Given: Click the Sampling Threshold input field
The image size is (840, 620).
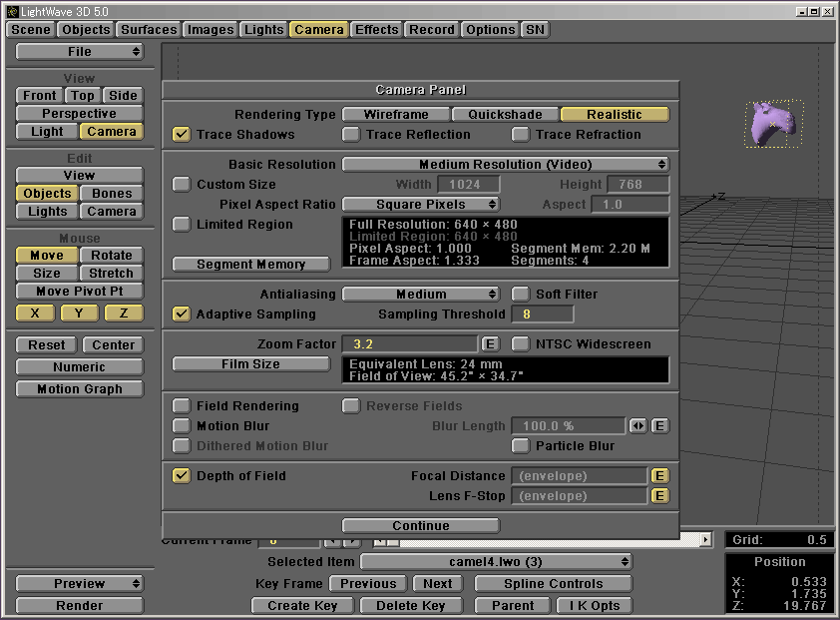Looking at the screenshot, I should click(542, 313).
